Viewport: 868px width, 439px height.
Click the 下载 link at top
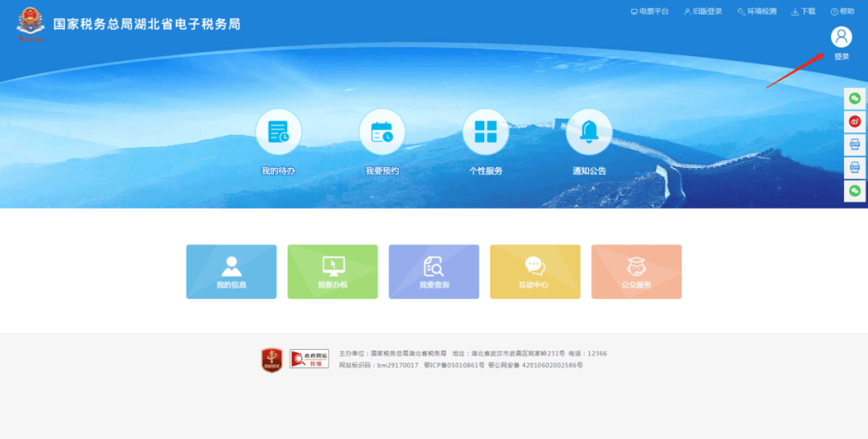(x=804, y=12)
